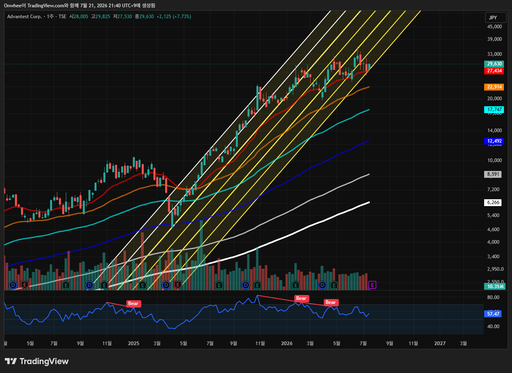Click the white 6,206 moving average label
Screen dimensions: 512x373
pyautogui.click(x=493, y=202)
